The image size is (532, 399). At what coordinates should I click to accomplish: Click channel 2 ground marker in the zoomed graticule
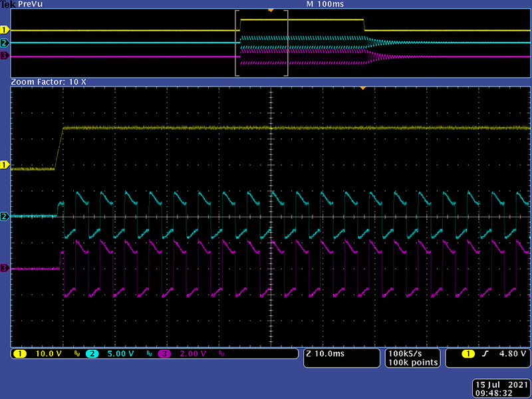5,216
